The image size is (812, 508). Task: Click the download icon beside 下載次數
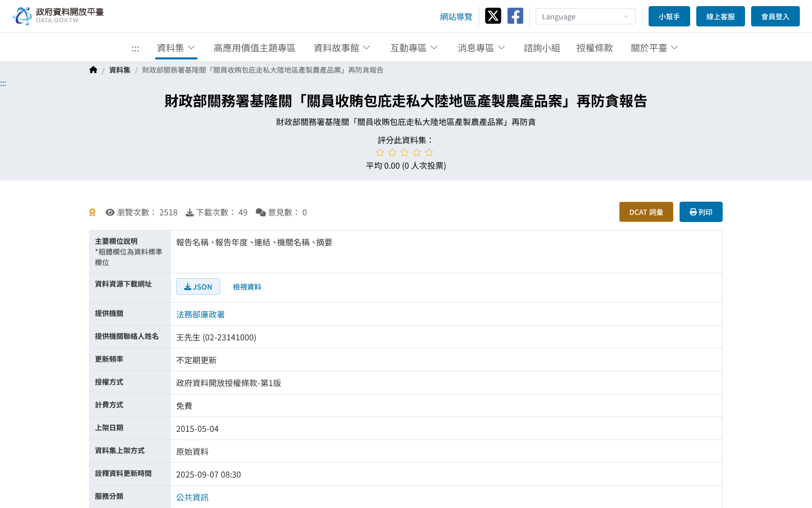click(190, 212)
